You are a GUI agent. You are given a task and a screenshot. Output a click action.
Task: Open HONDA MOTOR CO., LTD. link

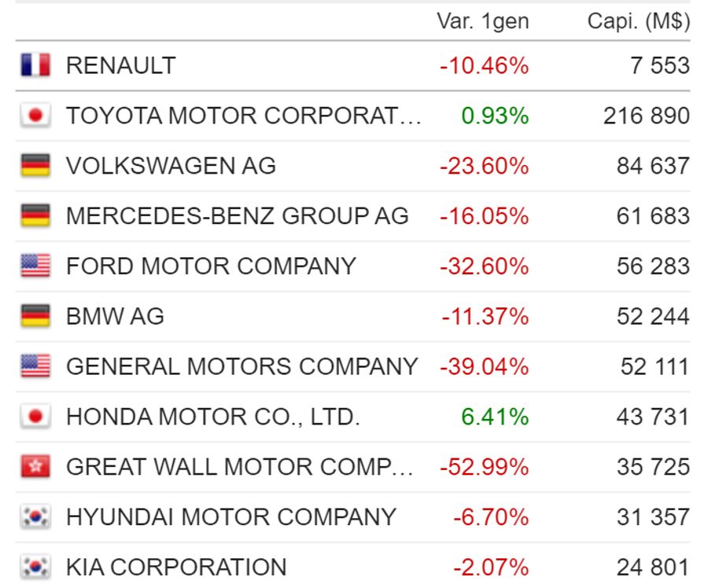pos(213,417)
